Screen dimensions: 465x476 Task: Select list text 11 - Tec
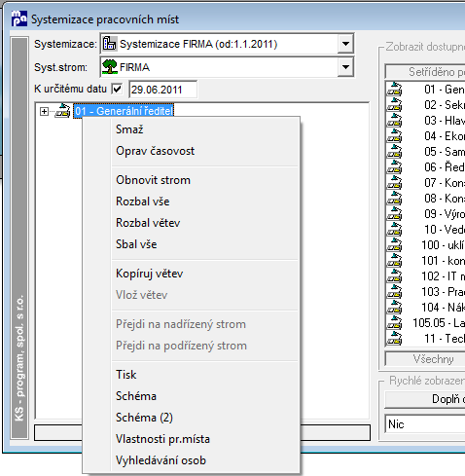pos(445,339)
